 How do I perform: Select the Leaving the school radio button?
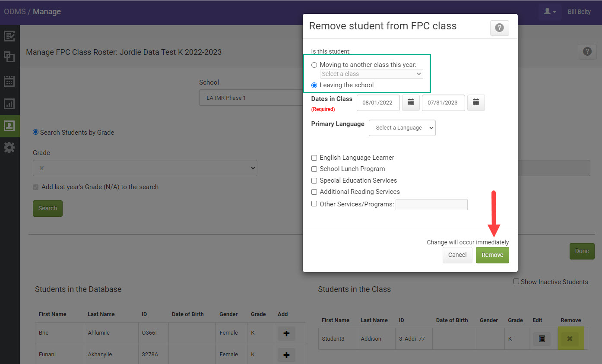314,85
